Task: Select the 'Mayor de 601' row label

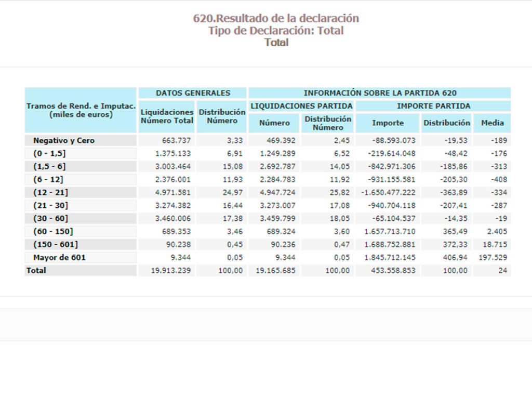Action: point(59,257)
